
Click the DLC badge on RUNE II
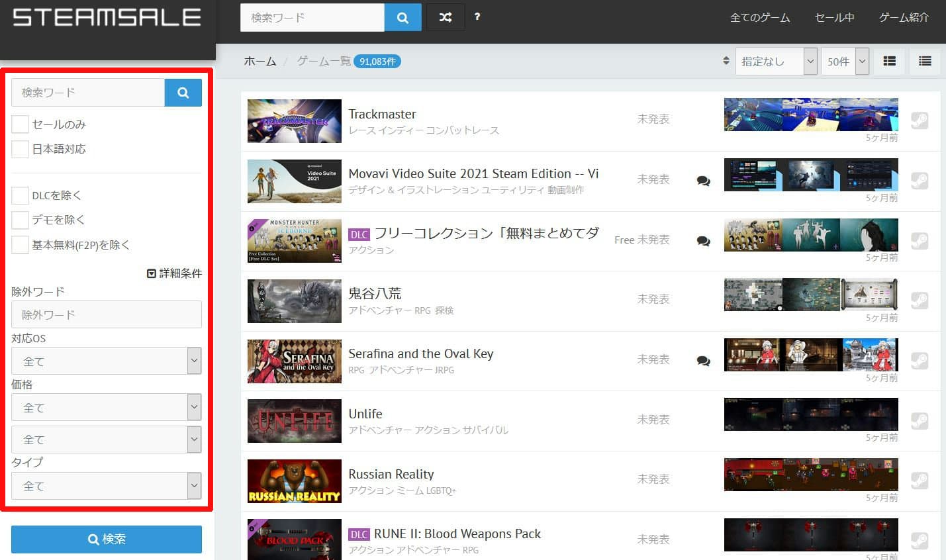coord(359,534)
